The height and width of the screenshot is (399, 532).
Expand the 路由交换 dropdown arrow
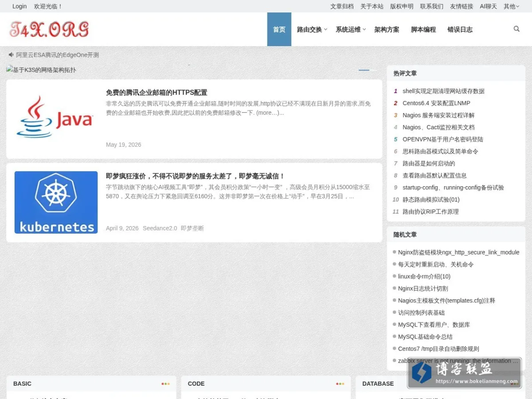[x=325, y=29]
